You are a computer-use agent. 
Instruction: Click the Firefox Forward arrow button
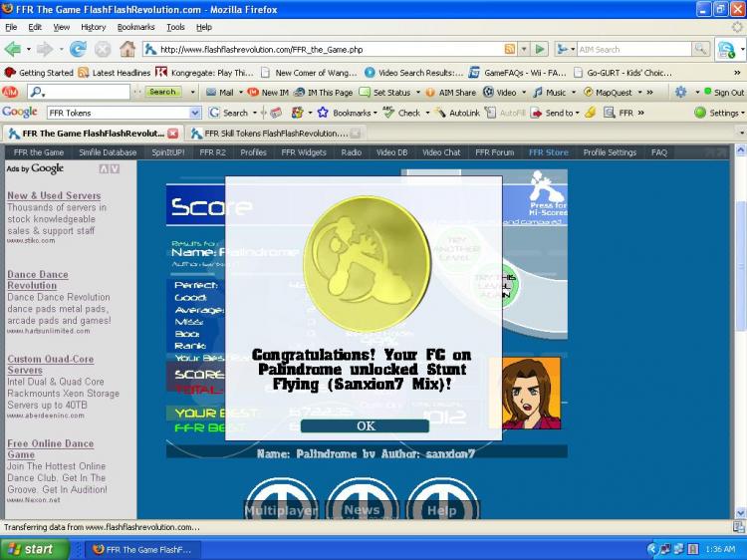[45, 49]
